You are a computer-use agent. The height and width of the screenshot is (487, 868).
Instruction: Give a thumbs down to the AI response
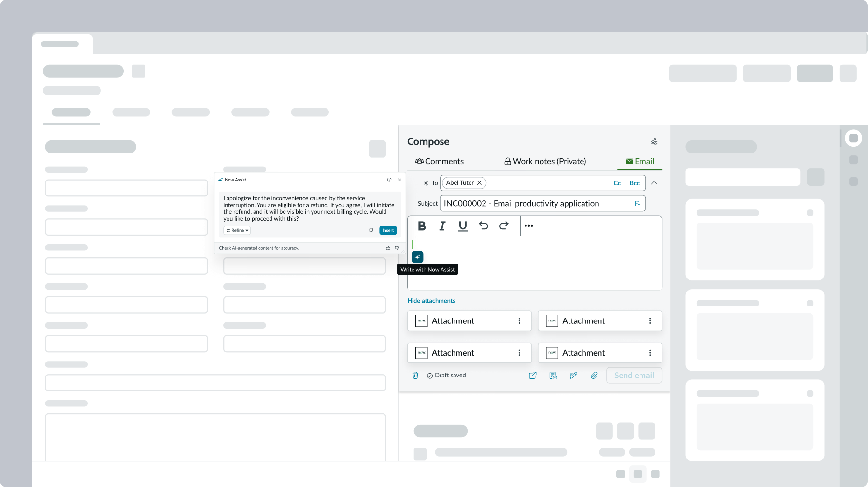tap(397, 248)
